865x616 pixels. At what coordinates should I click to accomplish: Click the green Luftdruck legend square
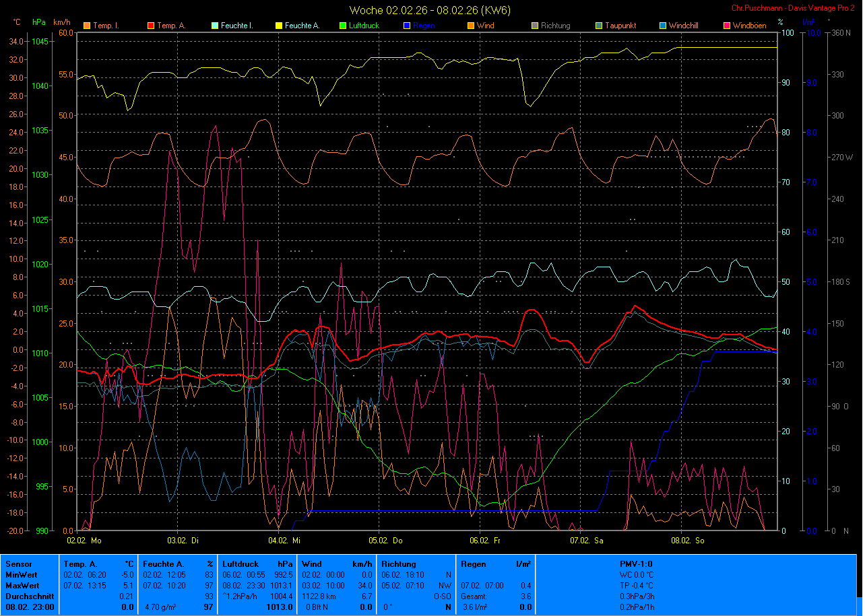[343, 26]
